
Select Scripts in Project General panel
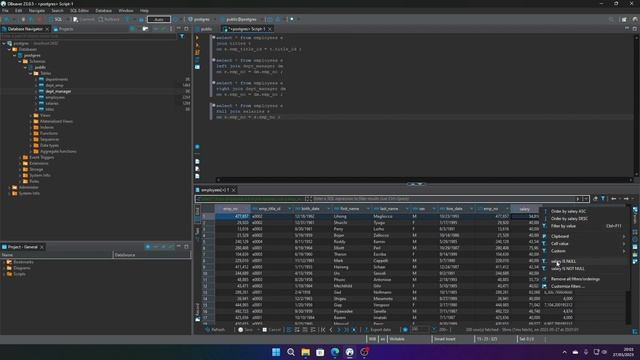[x=19, y=274]
